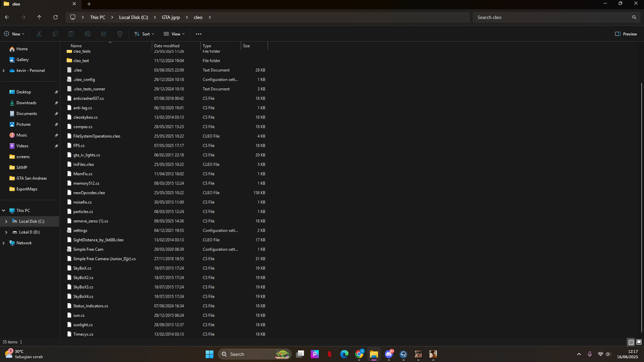
Task: Open Windows Start menu
Action: tap(209, 354)
